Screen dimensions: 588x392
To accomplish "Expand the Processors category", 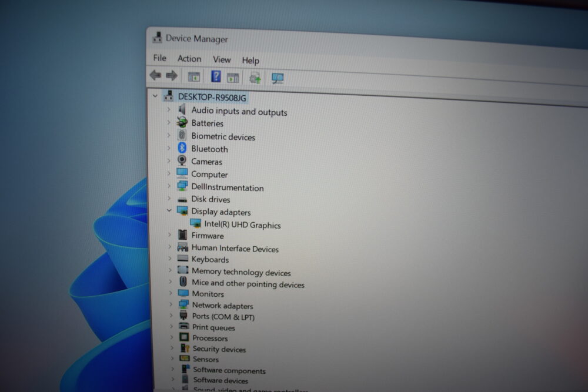I will tap(171, 337).
